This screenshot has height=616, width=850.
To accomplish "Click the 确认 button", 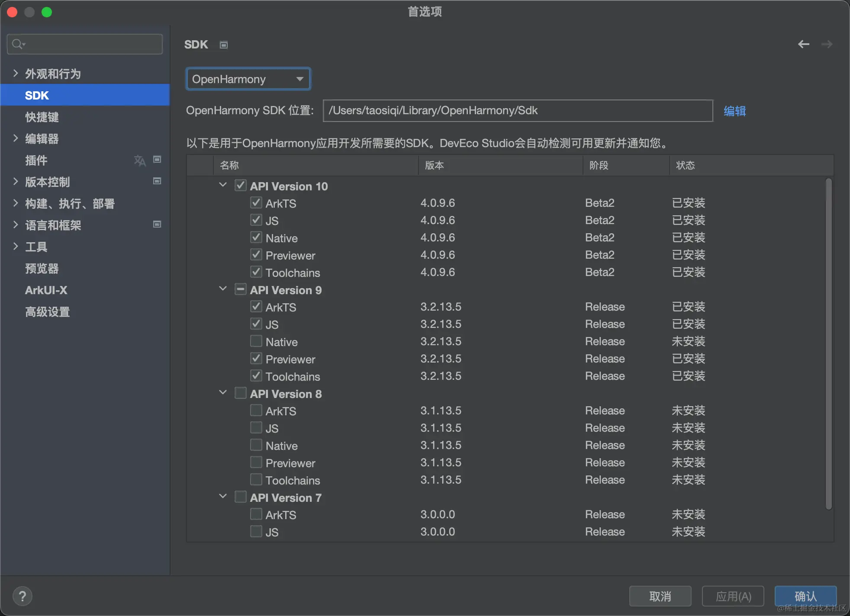I will coord(805,597).
